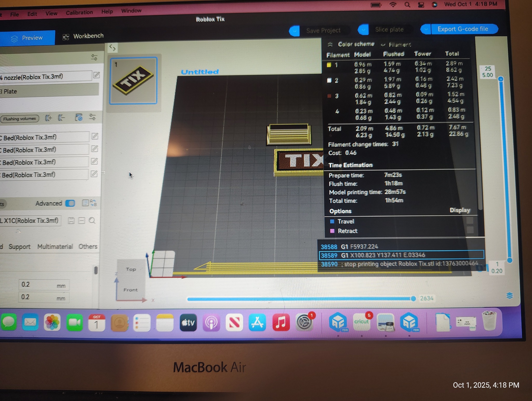Open the Plate type dropdown
Viewport: 532px width, 401px height.
[x=49, y=92]
